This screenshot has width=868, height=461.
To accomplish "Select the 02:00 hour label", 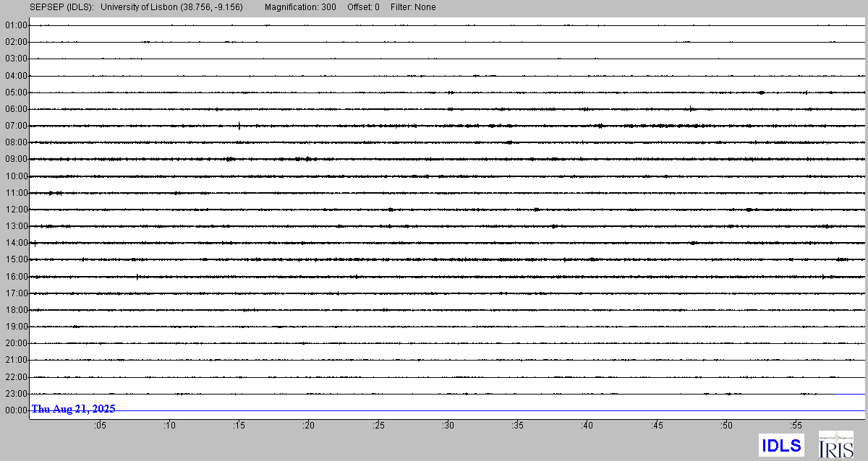I will pos(16,42).
